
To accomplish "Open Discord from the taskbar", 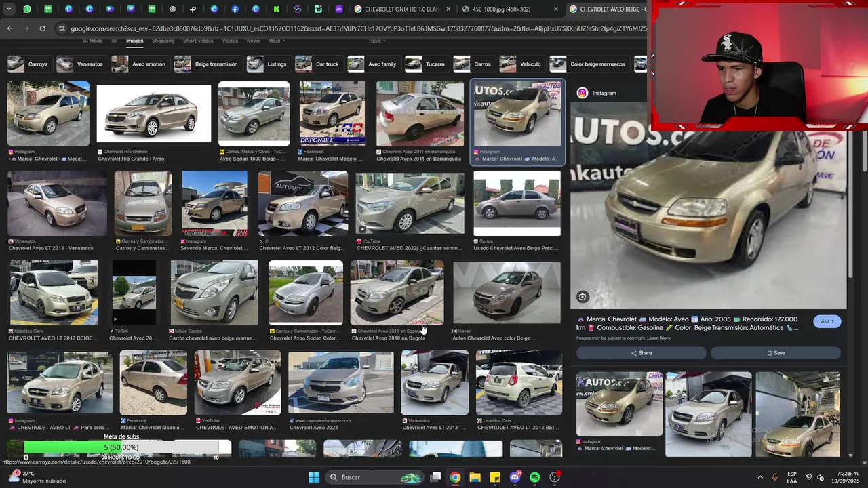I will [515, 477].
